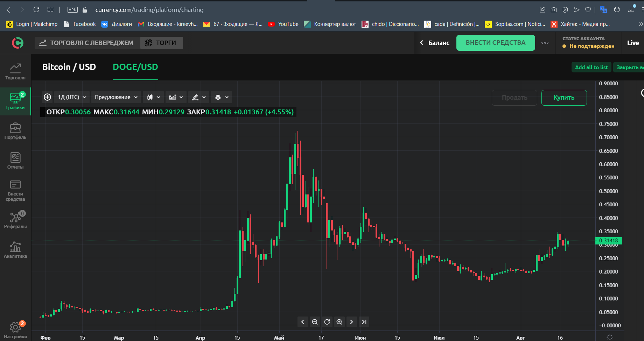Image resolution: width=644 pixels, height=341 pixels.
Task: Zoom in the chart
Action: pyautogui.click(x=339, y=322)
